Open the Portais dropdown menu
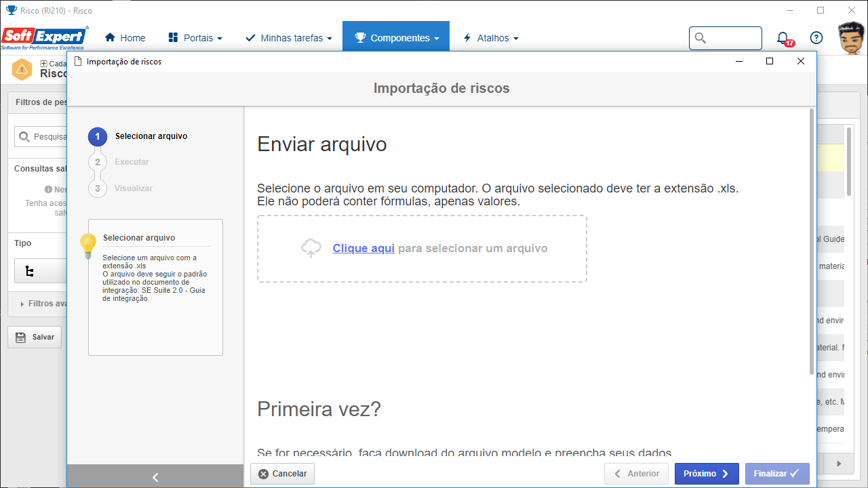The width and height of the screenshot is (868, 488). click(x=195, y=38)
